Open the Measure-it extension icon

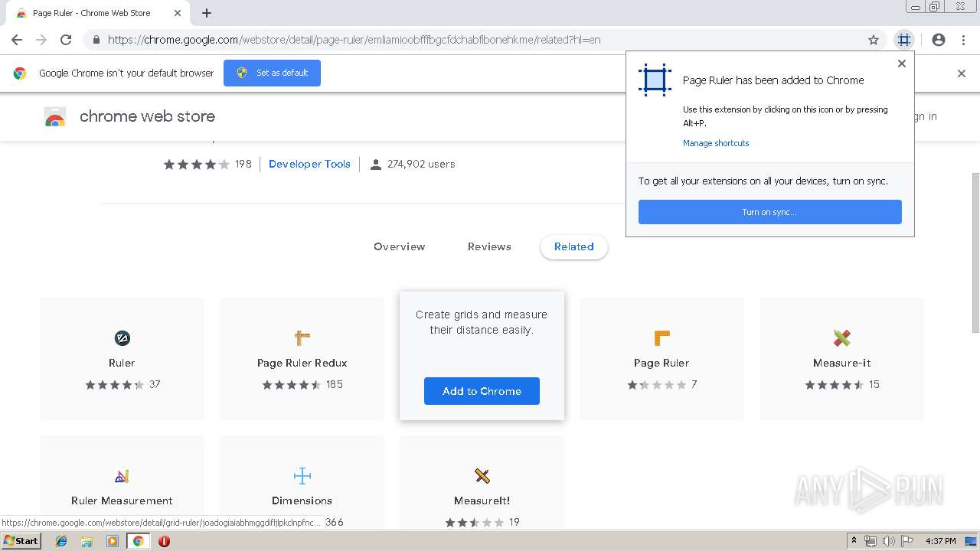(842, 338)
